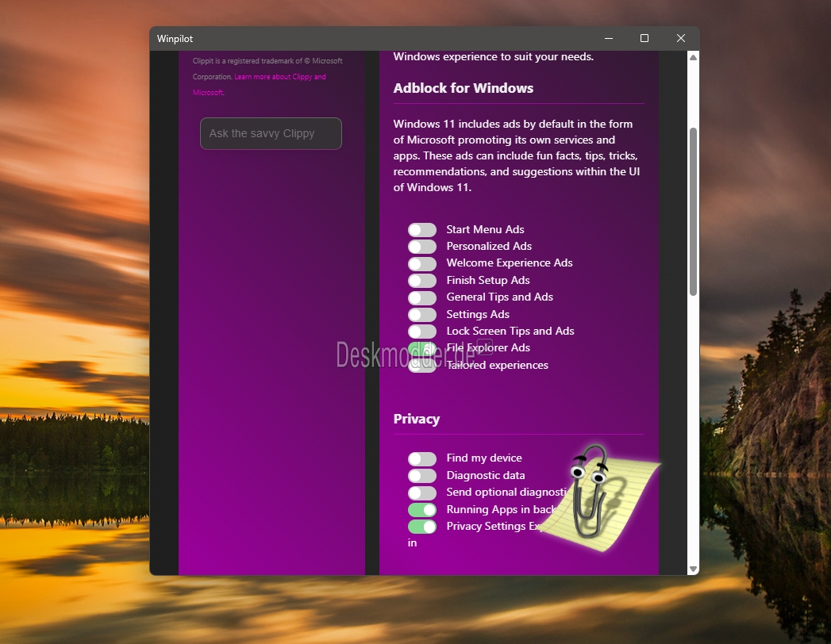Enable Welcome Experience Ads blocking switch
This screenshot has width=831, height=644.
pyautogui.click(x=422, y=263)
